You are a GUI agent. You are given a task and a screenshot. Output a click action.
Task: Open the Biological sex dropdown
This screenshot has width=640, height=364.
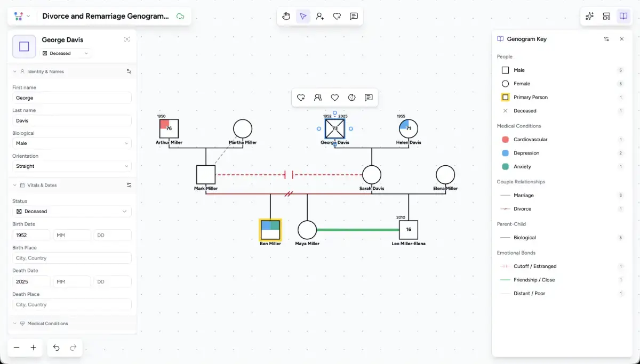71,143
